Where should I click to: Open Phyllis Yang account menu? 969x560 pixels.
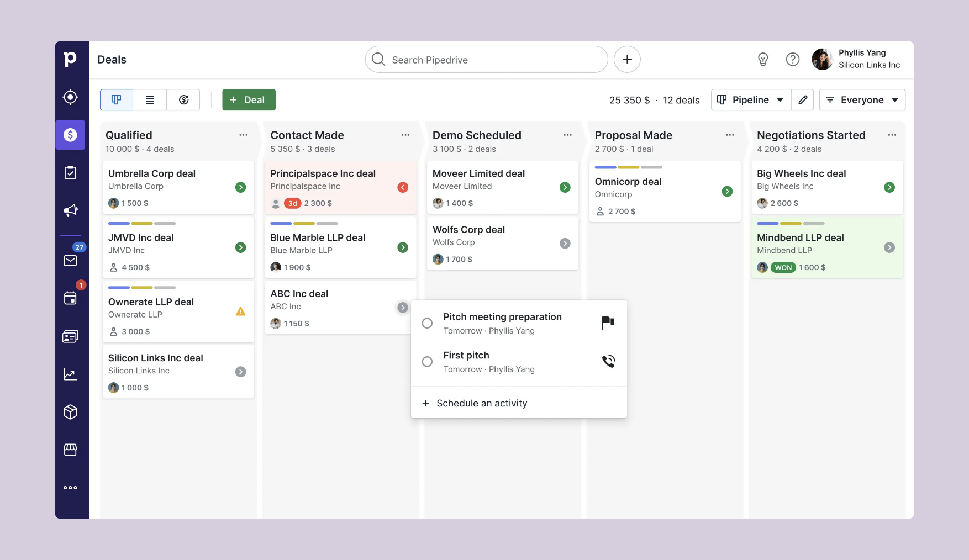tap(856, 59)
